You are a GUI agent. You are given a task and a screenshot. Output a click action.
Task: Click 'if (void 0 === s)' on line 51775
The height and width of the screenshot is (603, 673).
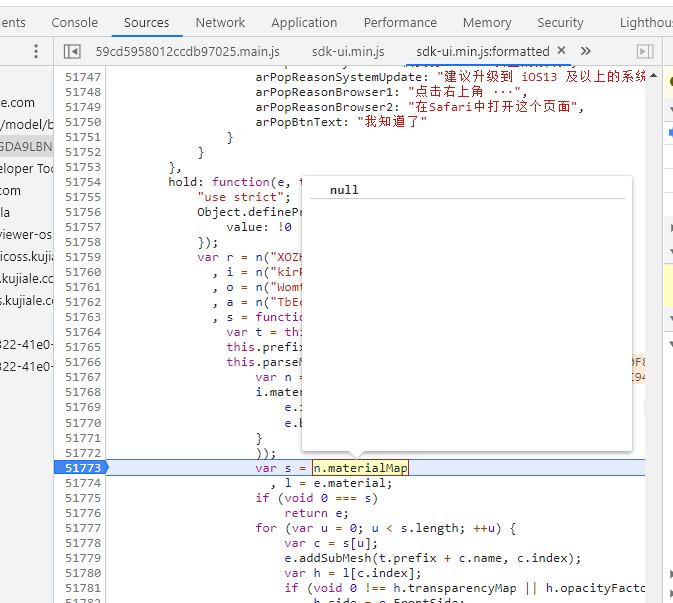point(316,498)
